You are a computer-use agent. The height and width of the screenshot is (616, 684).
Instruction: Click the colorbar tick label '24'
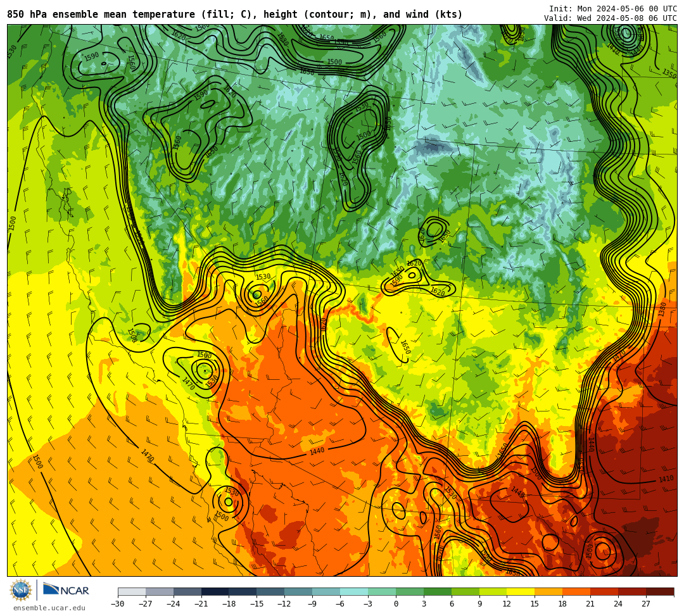pyautogui.click(x=618, y=604)
